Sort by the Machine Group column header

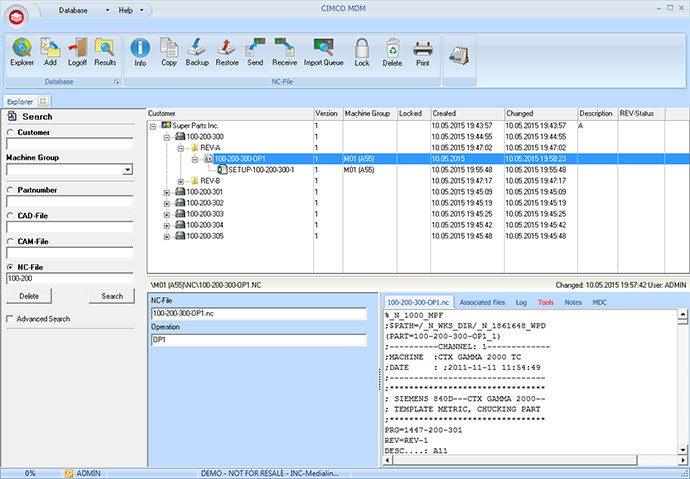click(x=370, y=113)
